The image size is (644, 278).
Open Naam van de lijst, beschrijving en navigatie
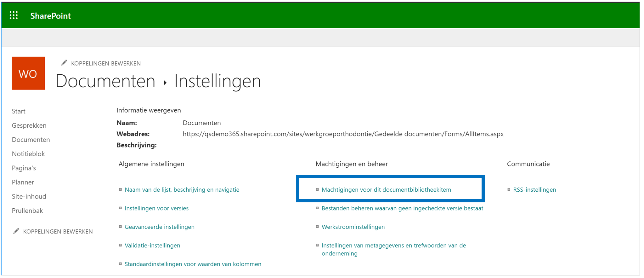[x=182, y=190]
